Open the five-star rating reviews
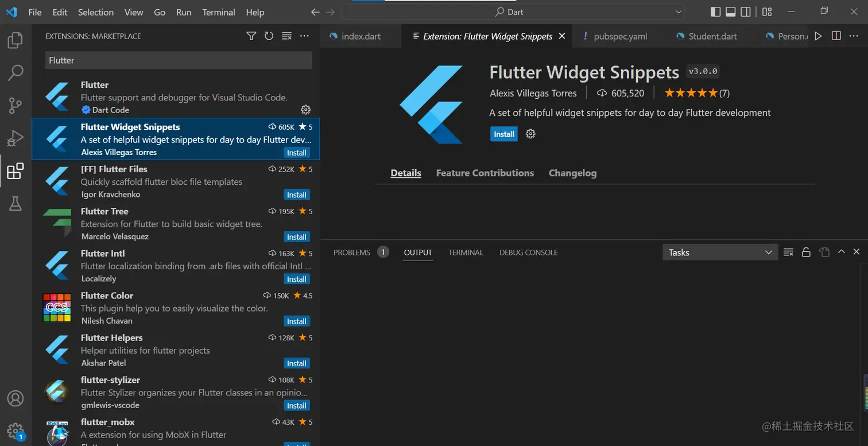Image resolution: width=868 pixels, height=446 pixels. pos(697,93)
